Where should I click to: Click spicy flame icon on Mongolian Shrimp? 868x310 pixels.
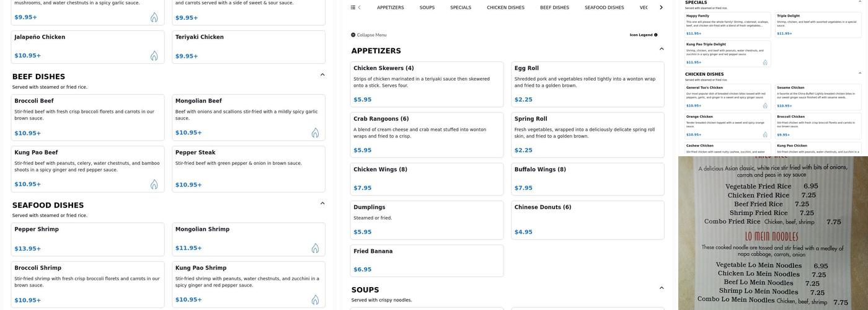click(315, 248)
